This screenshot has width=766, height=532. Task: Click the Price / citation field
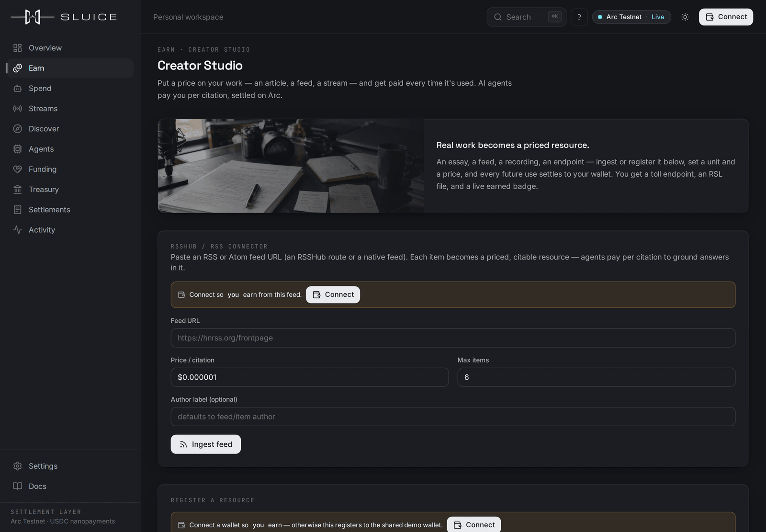tap(310, 377)
